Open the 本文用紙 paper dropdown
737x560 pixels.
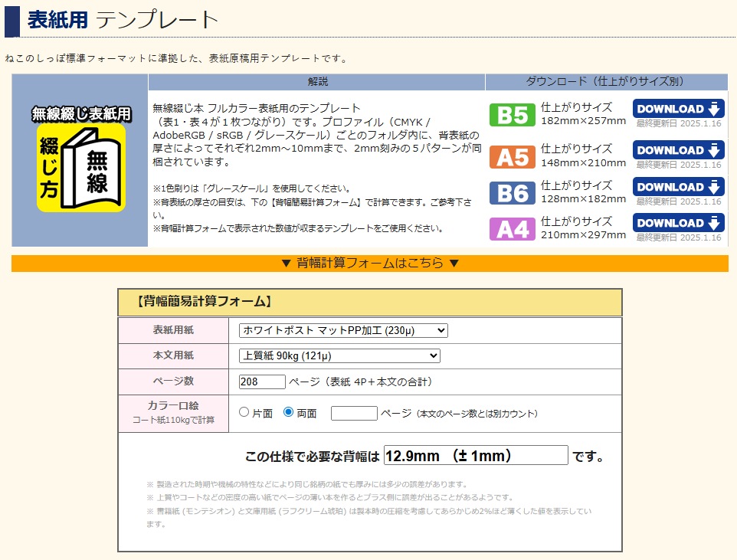pos(339,355)
